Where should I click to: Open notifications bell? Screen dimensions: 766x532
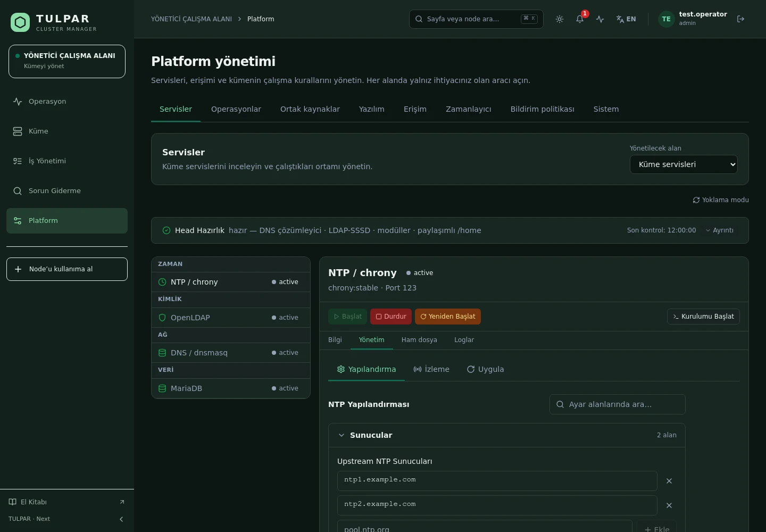tap(580, 19)
